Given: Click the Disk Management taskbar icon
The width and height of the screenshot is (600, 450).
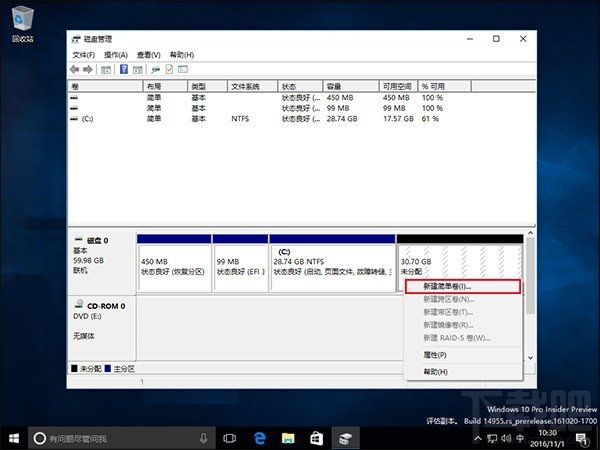Looking at the screenshot, I should click(x=346, y=439).
